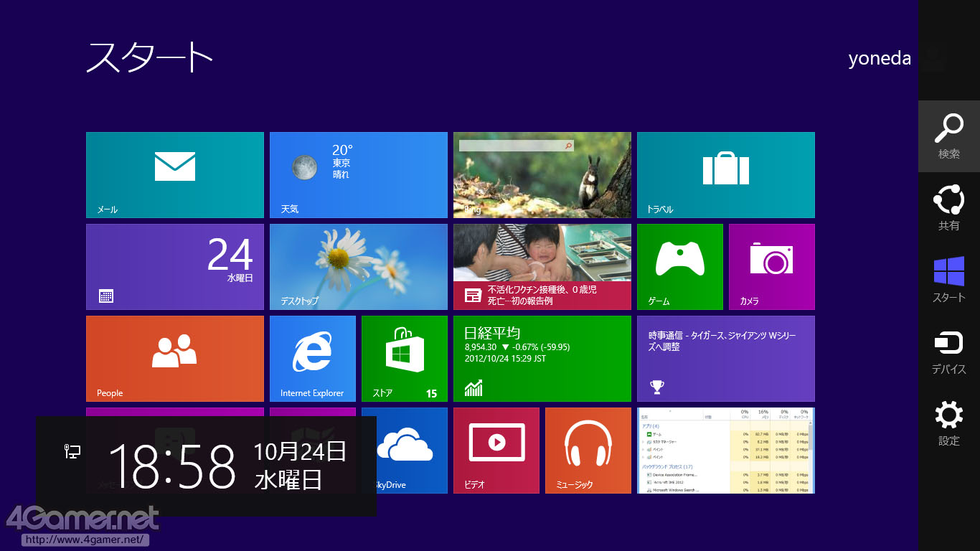This screenshot has height=551, width=980.
Task: Launch the トラベル (Travel) tile
Action: [726, 175]
